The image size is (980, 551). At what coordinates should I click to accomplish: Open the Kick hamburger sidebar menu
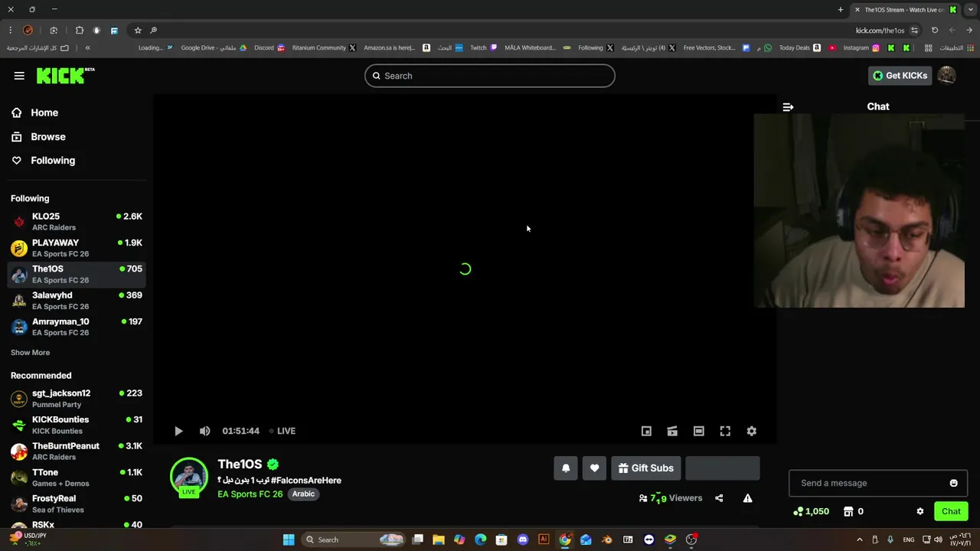pos(19,76)
